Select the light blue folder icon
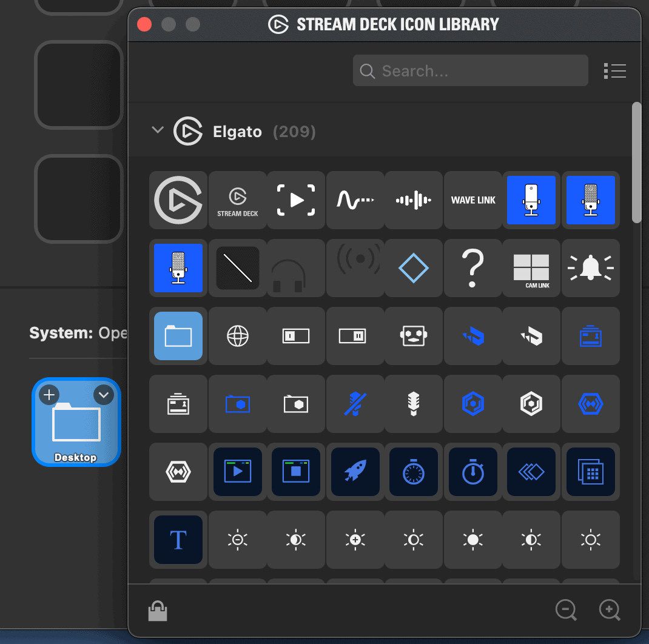 click(178, 336)
